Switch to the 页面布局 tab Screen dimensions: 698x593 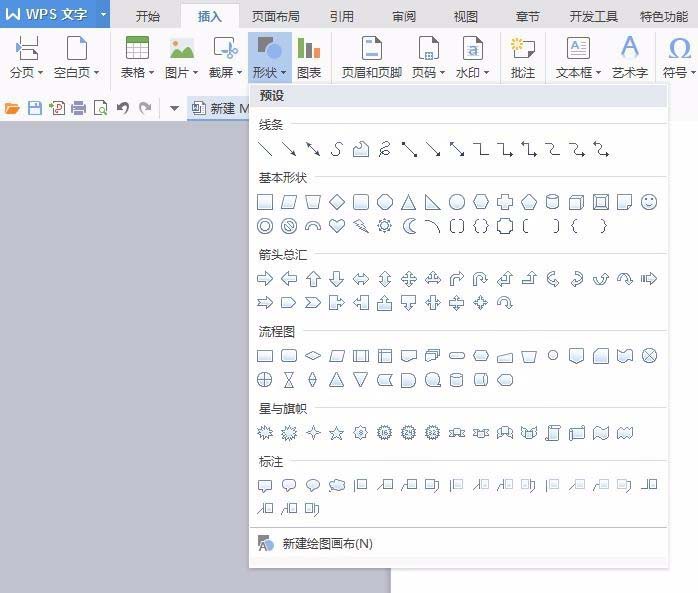click(x=275, y=16)
